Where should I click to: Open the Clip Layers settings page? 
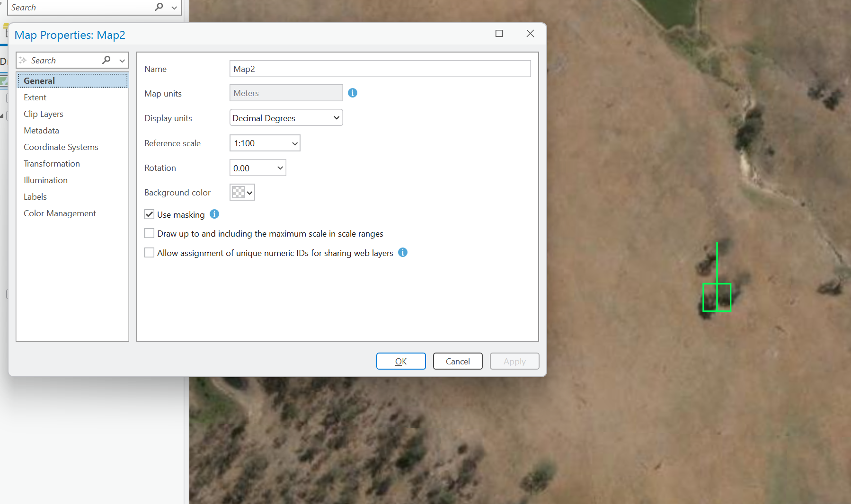coord(43,114)
